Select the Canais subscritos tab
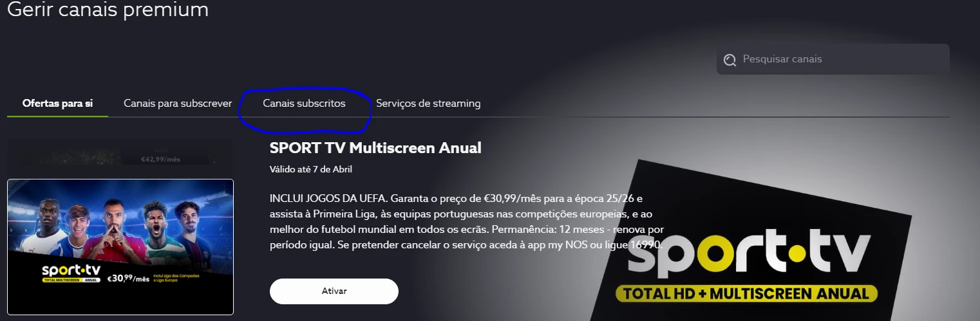The image size is (980, 321). [304, 103]
